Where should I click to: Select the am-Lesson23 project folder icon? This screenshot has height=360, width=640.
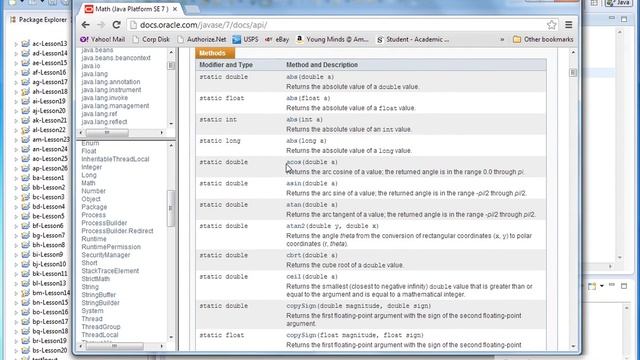coord(25,140)
